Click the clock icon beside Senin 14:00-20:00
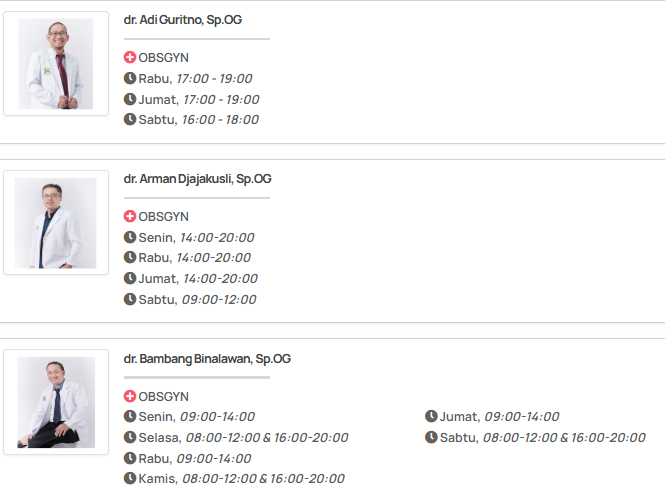This screenshot has width=665, height=491. tap(130, 237)
